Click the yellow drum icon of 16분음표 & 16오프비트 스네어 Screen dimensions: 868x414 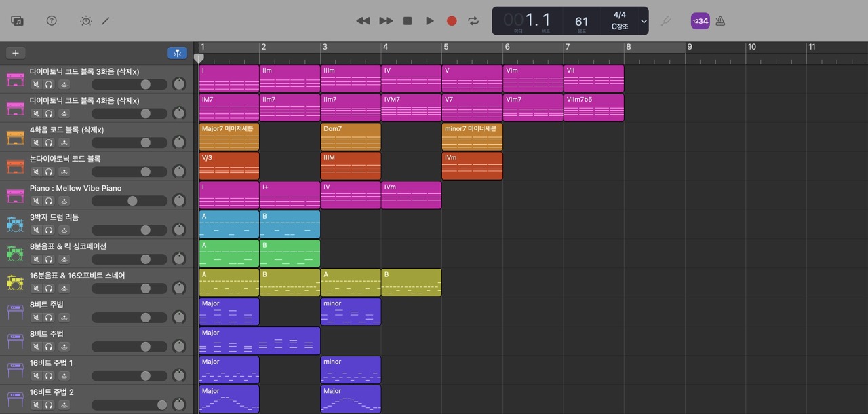coord(15,283)
